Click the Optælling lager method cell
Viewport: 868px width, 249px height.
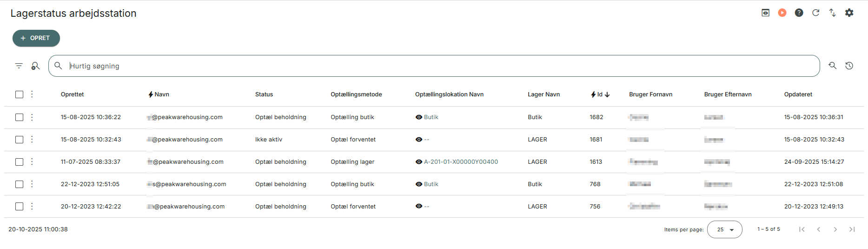352,162
